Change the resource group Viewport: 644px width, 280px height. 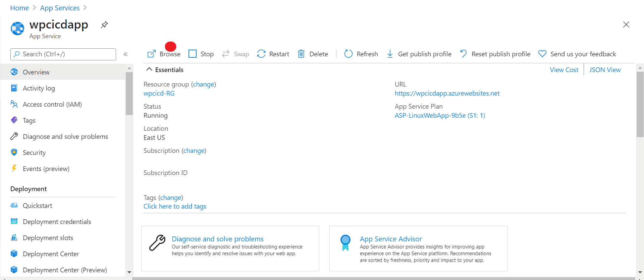[203, 84]
